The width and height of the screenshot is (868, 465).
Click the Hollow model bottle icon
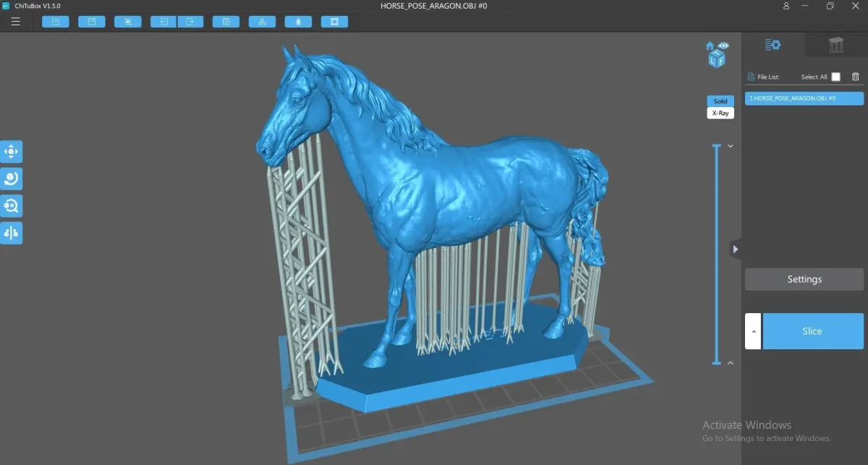click(x=299, y=22)
